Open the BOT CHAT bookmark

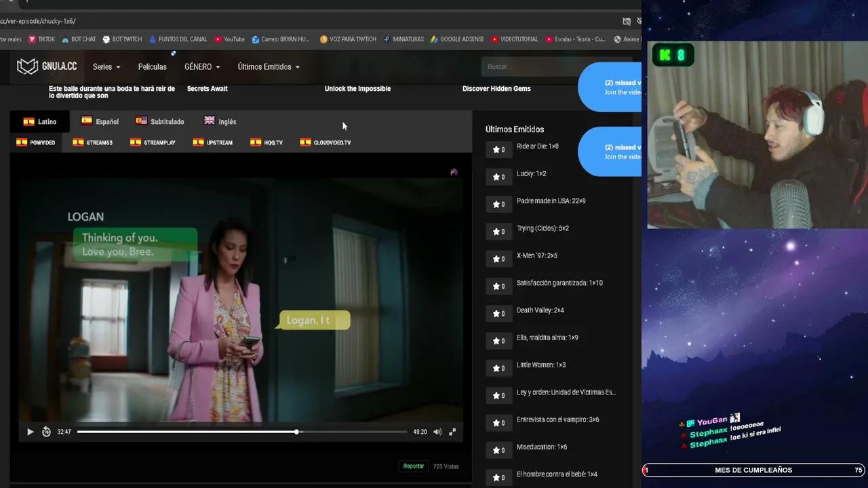(79, 39)
